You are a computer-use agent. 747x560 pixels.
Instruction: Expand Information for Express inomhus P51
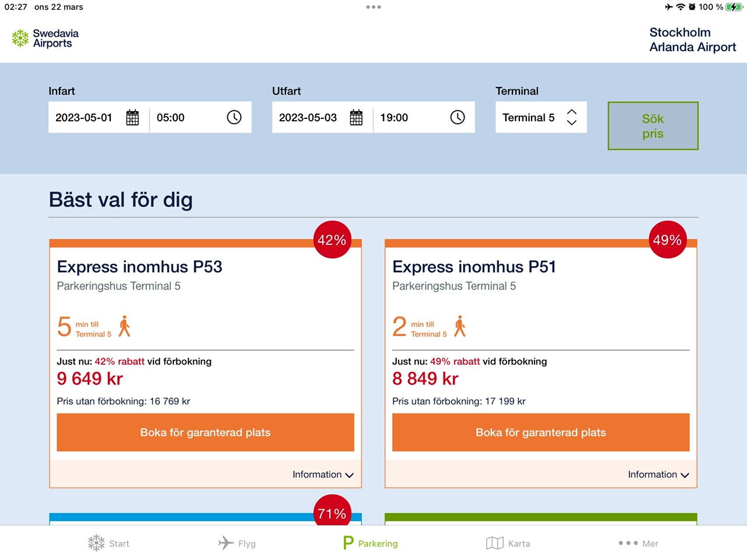point(658,475)
